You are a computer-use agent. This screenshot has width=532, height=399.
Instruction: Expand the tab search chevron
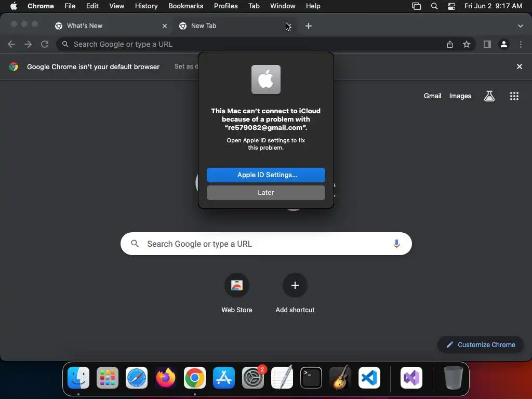coord(520,26)
